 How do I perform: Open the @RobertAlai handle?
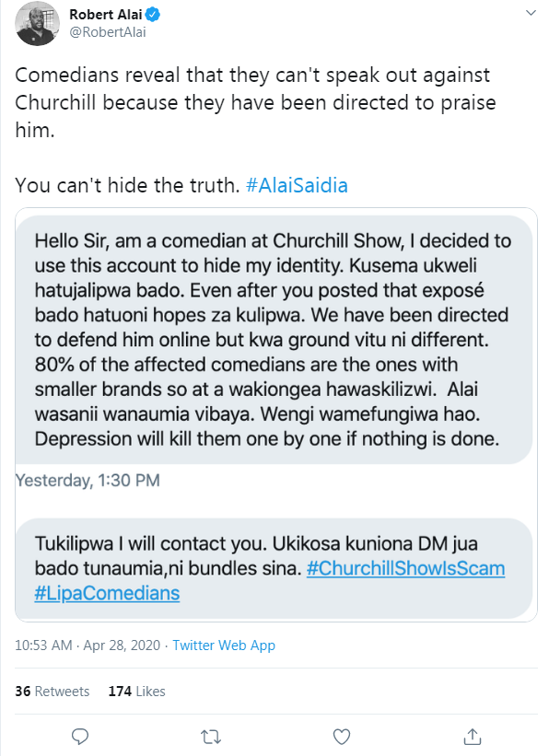108,32
